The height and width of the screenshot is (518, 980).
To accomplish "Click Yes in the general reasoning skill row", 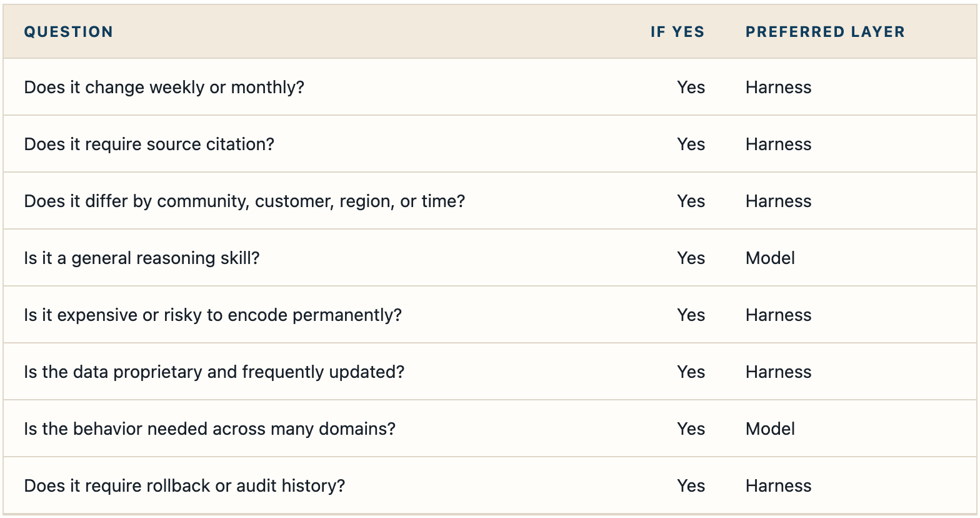I will 691,258.
